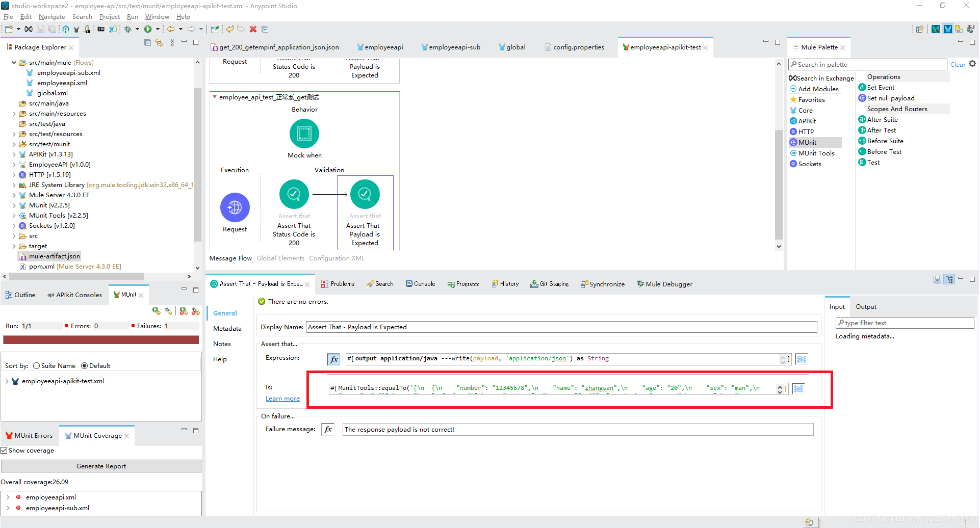Select the Request processor in Execution
980x528 pixels.
point(235,207)
